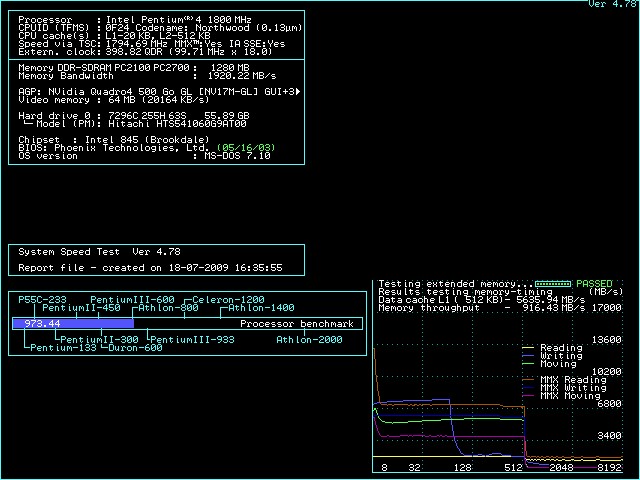Click the Writing legend label

pyautogui.click(x=560, y=356)
